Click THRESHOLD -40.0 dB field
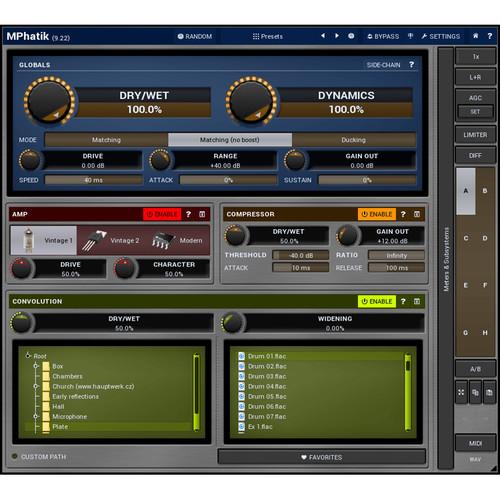500x500 pixels. click(301, 255)
